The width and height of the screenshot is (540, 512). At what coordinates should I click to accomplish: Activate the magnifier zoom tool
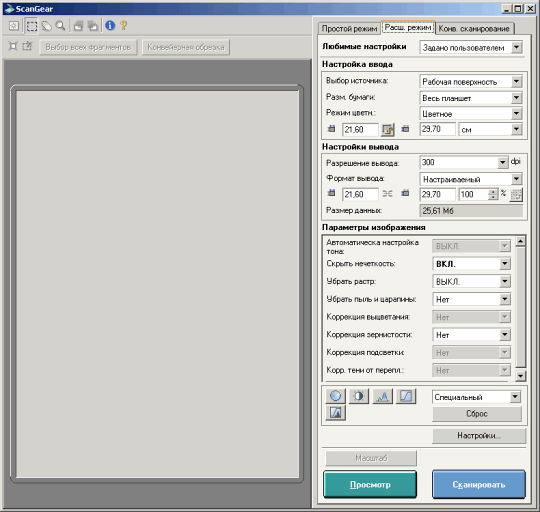pyautogui.click(x=61, y=26)
